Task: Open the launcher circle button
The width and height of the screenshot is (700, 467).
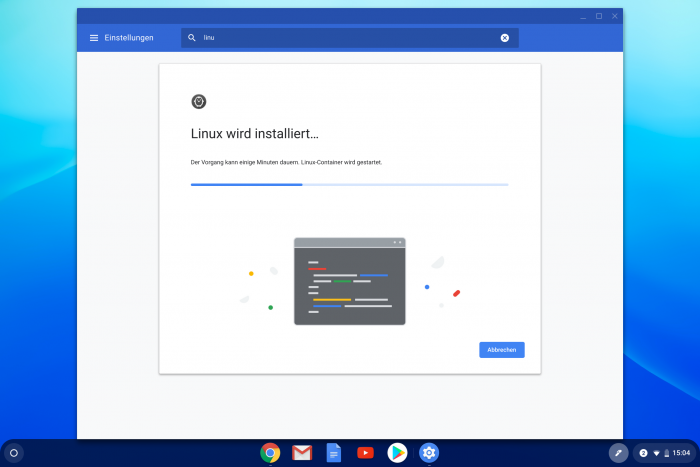Action: coord(14,453)
